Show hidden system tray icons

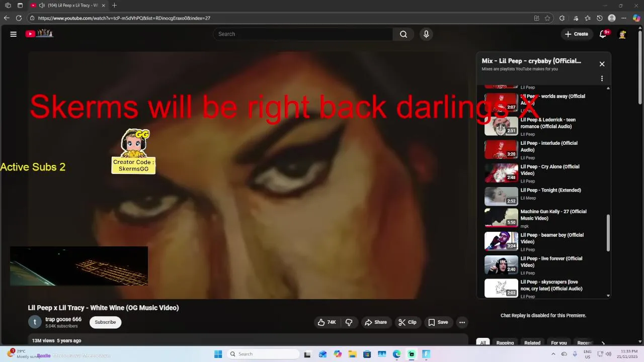click(553, 354)
